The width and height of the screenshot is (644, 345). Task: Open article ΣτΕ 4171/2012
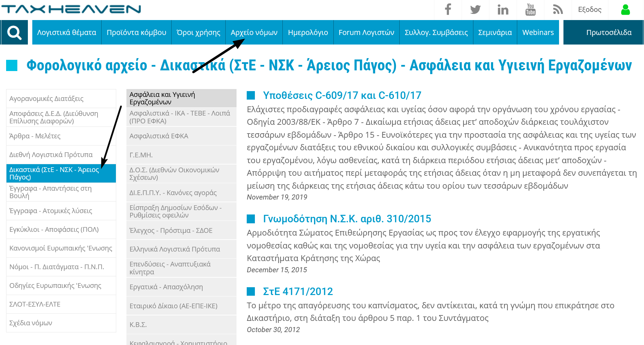tap(298, 292)
